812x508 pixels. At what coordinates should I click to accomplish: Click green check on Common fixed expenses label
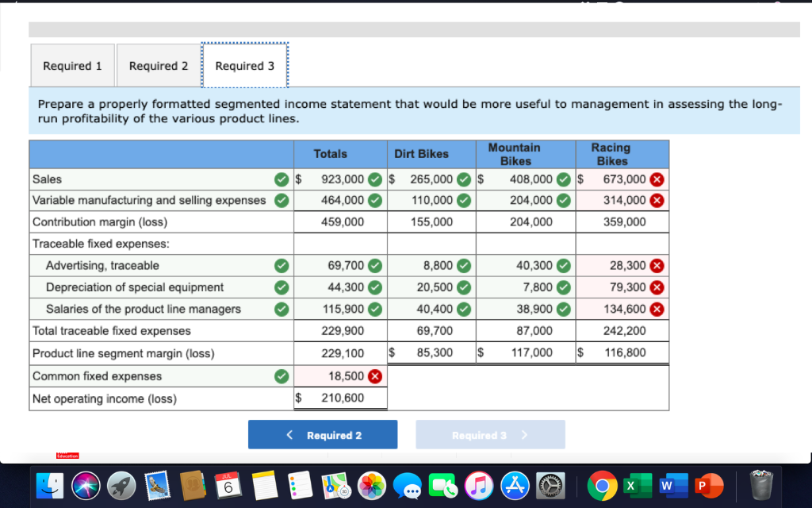pyautogui.click(x=282, y=376)
